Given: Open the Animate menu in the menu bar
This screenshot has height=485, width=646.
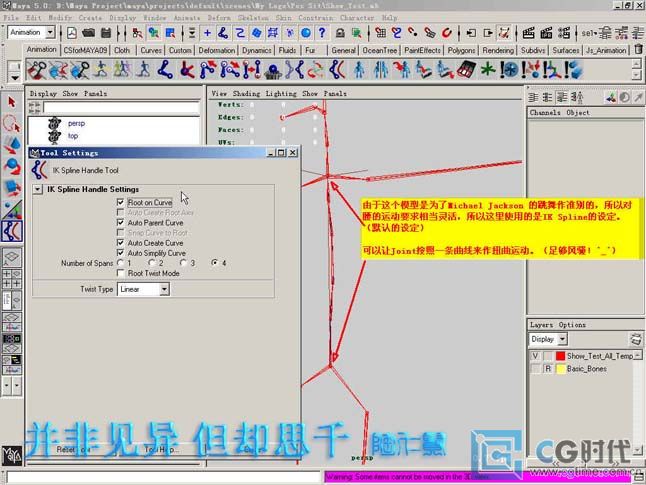Looking at the screenshot, I should 187,18.
